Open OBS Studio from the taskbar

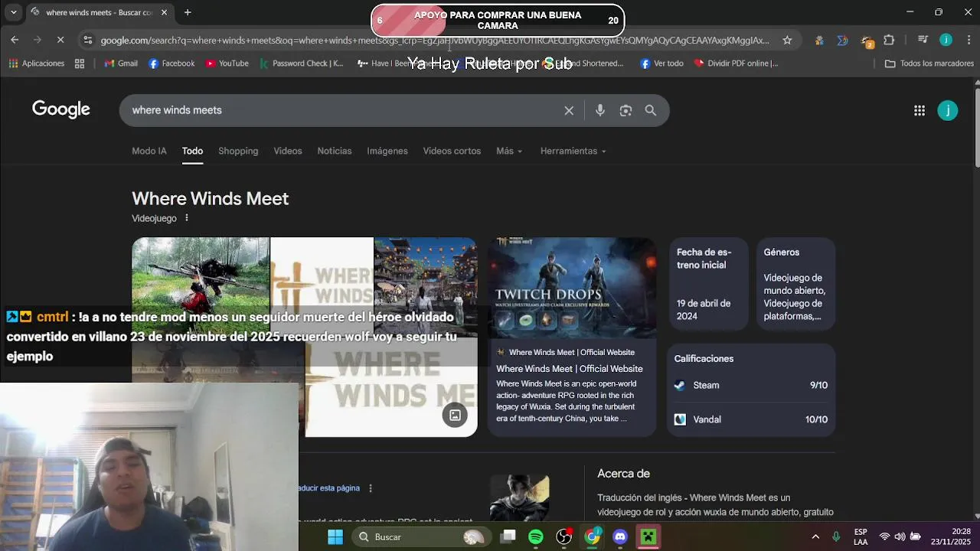click(564, 536)
